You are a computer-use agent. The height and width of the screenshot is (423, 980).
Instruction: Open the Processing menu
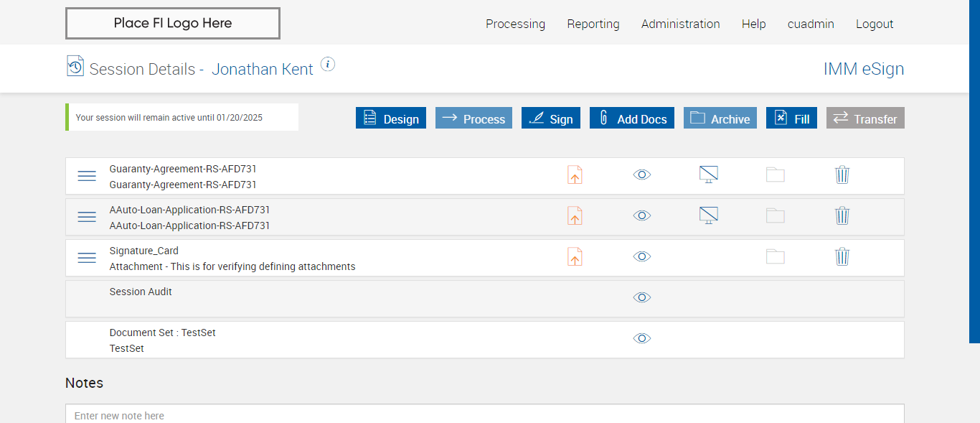click(515, 24)
